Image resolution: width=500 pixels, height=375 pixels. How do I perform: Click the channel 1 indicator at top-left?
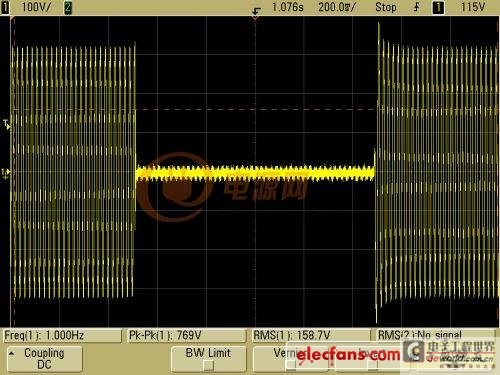click(5, 7)
